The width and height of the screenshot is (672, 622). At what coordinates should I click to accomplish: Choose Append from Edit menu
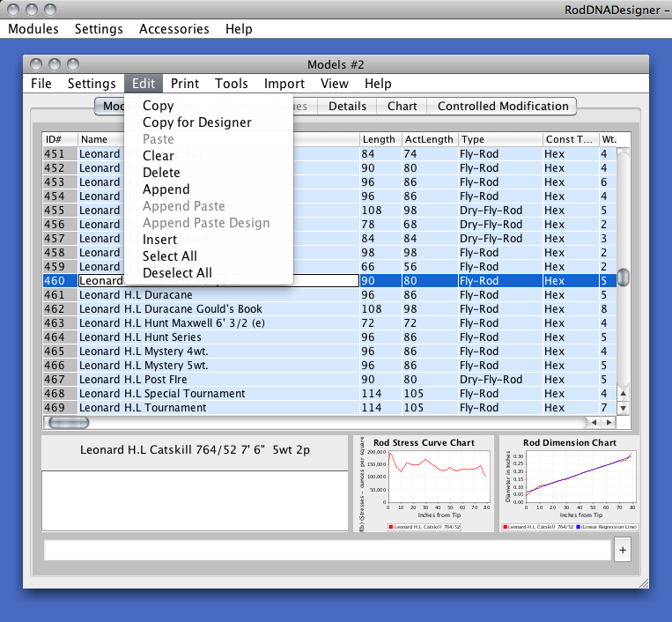point(208,189)
